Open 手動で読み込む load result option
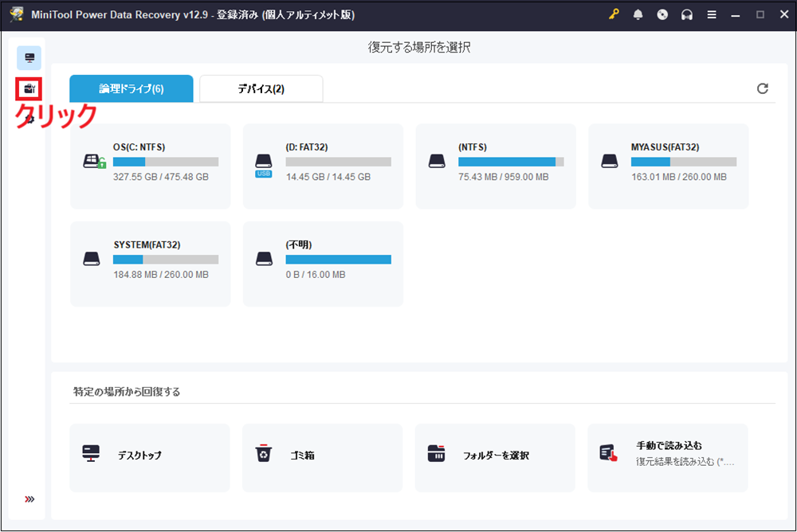 668,458
